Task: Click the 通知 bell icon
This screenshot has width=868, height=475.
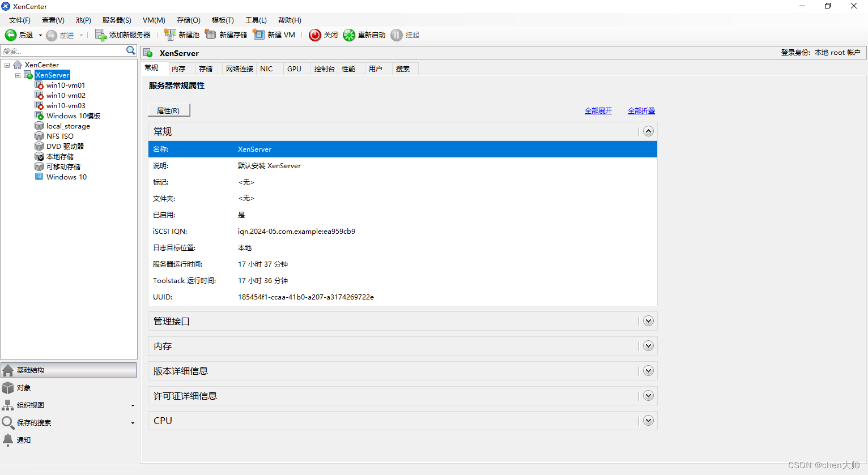Action: pyautogui.click(x=8, y=440)
